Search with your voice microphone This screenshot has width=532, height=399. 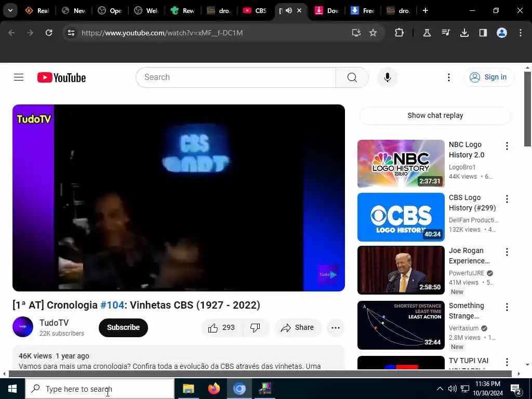[387, 77]
